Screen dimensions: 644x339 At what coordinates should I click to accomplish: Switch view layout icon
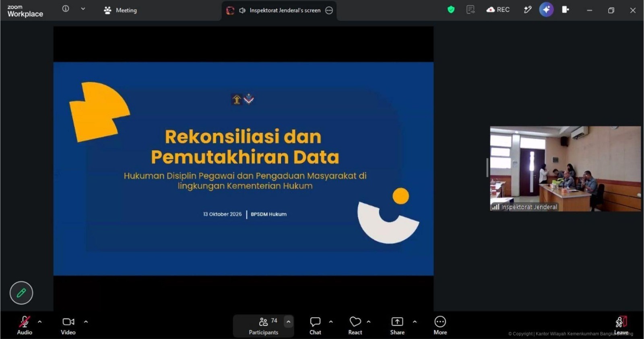566,9
